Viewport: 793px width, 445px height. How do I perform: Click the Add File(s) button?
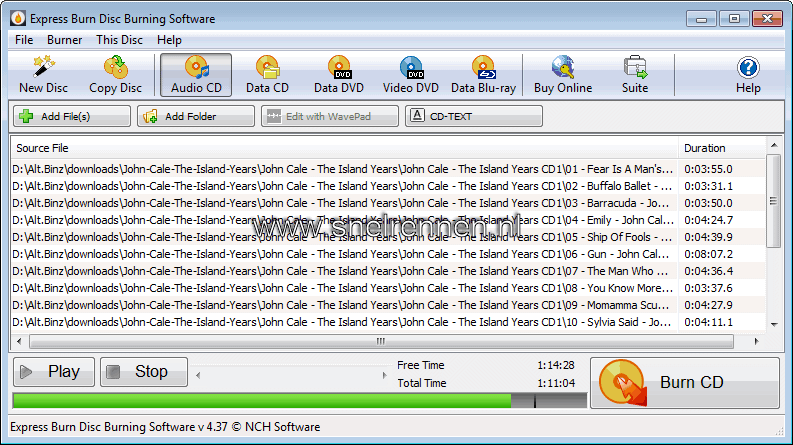tap(72, 116)
